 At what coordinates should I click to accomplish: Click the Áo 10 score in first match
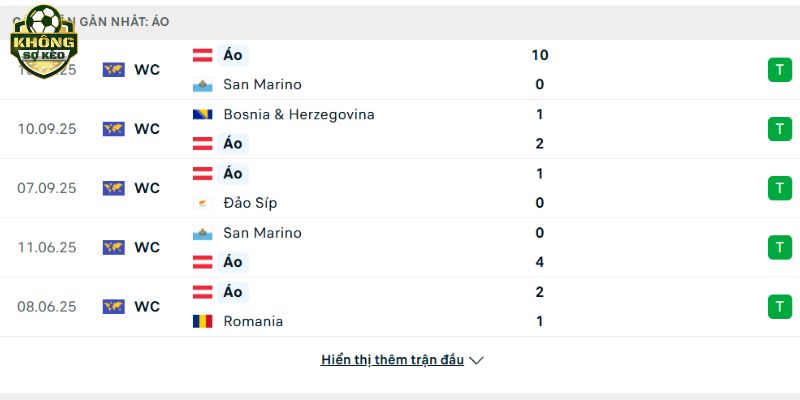tap(540, 55)
